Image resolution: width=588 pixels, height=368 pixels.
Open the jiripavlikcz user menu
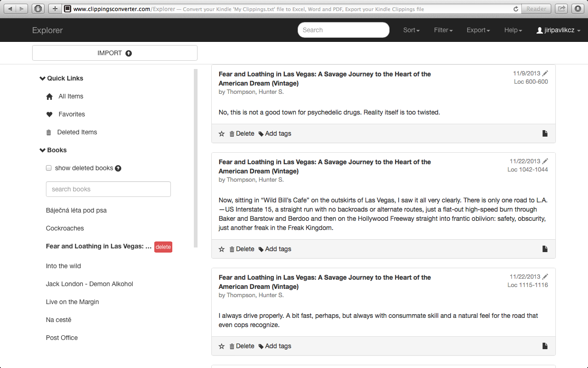click(558, 30)
